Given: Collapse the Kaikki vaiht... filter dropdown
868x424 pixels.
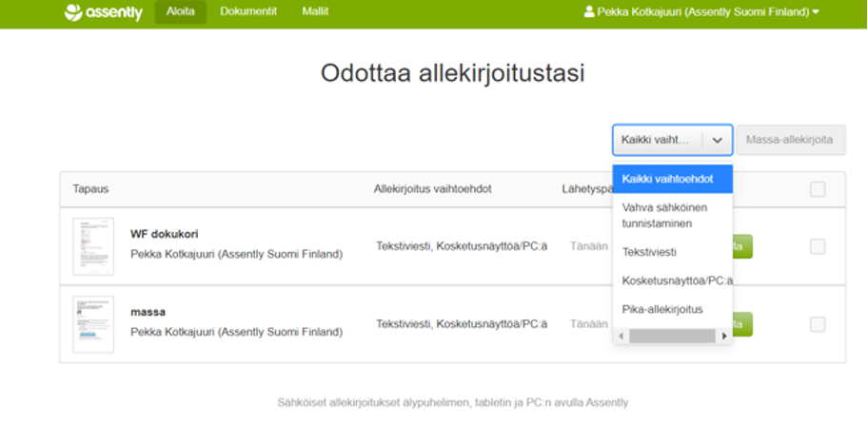Looking at the screenshot, I should point(673,140).
